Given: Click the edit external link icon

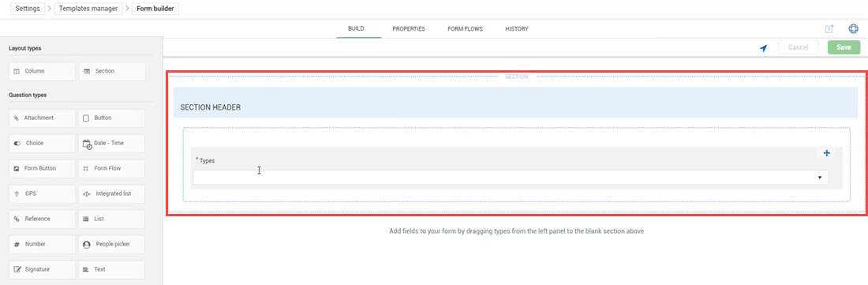Looking at the screenshot, I should tap(829, 28).
